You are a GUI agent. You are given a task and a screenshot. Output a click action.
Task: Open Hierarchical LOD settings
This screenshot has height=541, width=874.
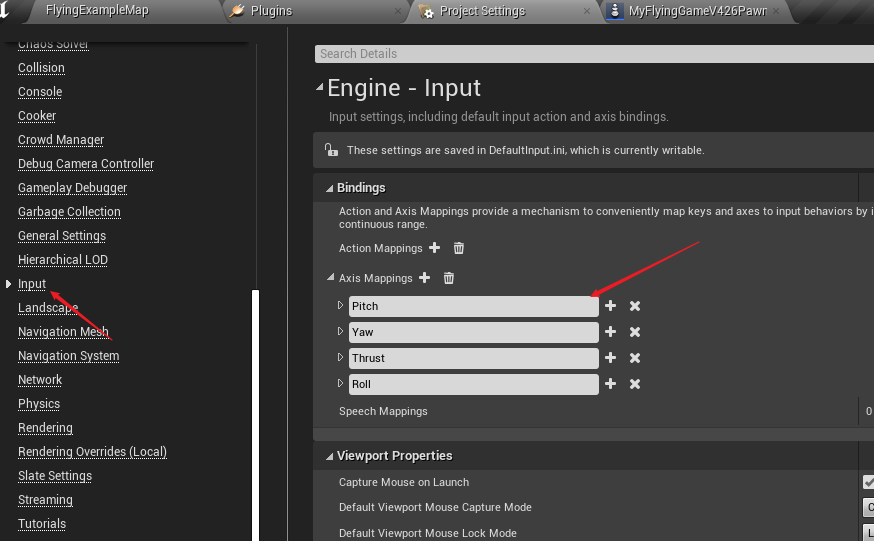(63, 259)
